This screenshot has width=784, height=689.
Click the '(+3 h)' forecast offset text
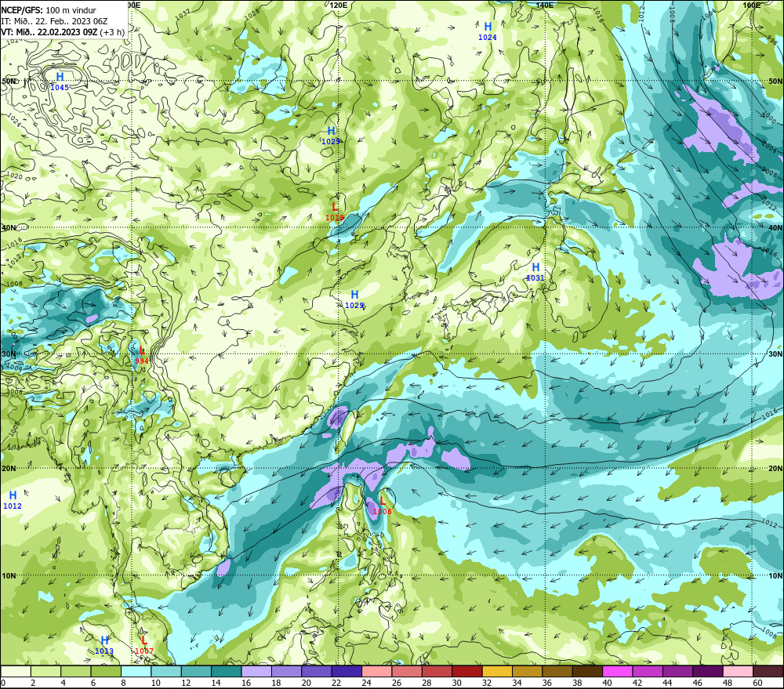coord(112,32)
